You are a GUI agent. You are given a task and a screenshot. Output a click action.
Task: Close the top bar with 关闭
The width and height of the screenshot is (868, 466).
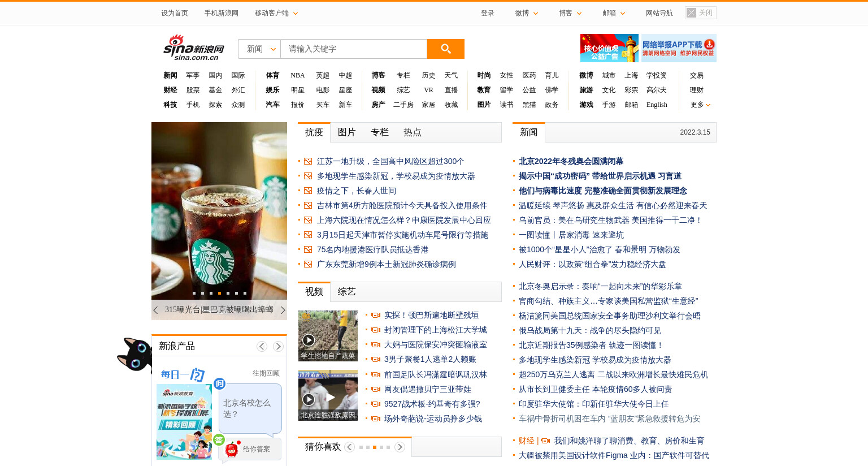click(x=700, y=12)
